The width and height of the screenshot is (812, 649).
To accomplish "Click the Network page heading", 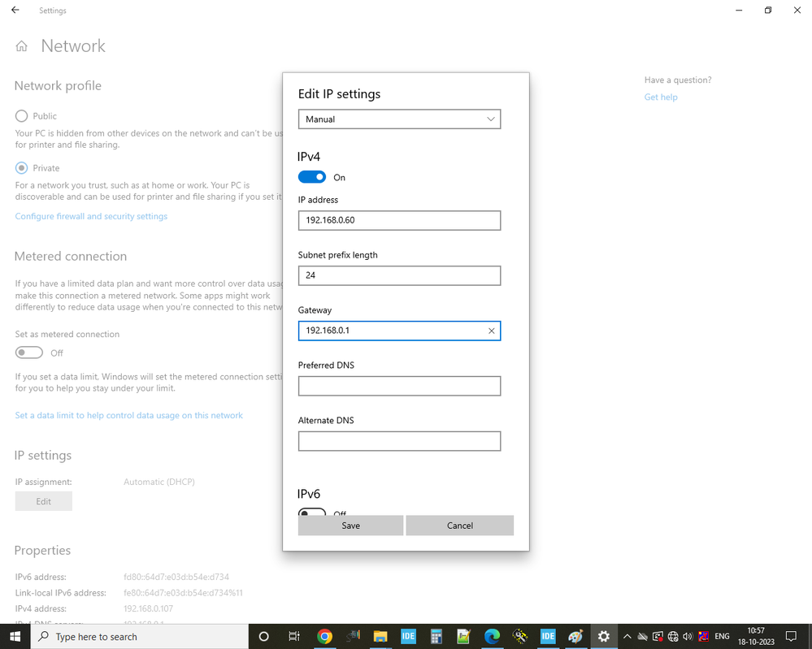I will click(73, 46).
